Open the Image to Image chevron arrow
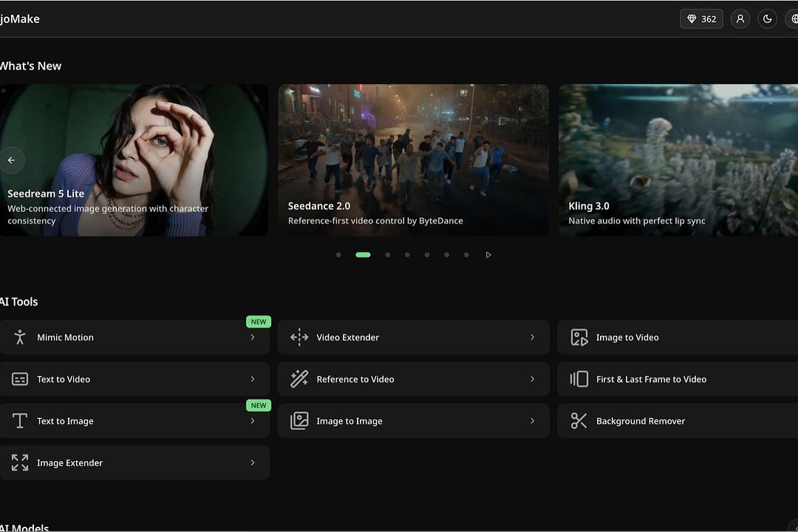This screenshot has height=532, width=798. pos(532,420)
